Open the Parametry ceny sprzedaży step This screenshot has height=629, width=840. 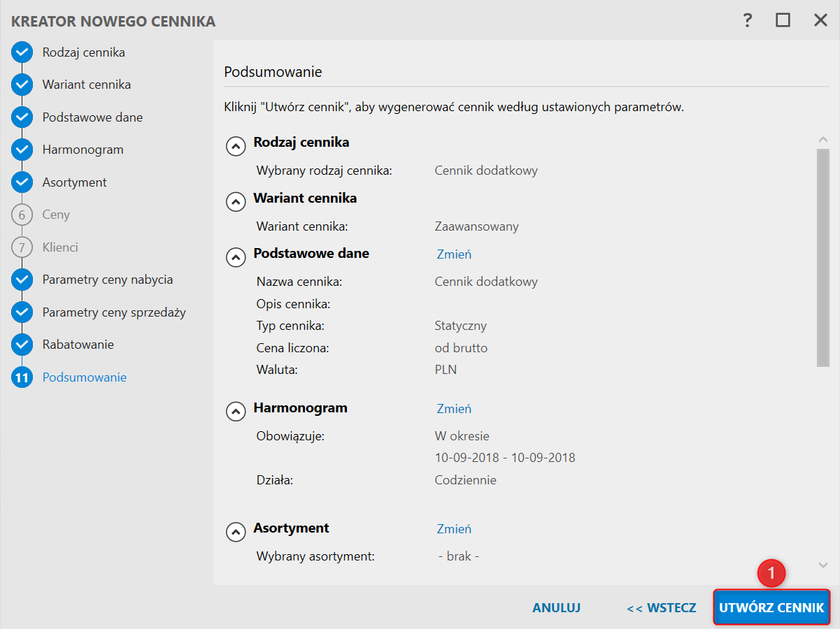click(x=114, y=312)
